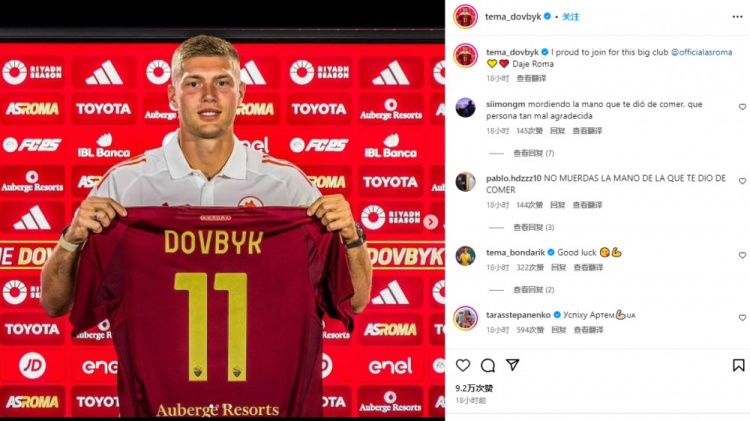Image resolution: width=750 pixels, height=421 pixels.
Task: Share the post via paper plane icon
Action: click(513, 365)
